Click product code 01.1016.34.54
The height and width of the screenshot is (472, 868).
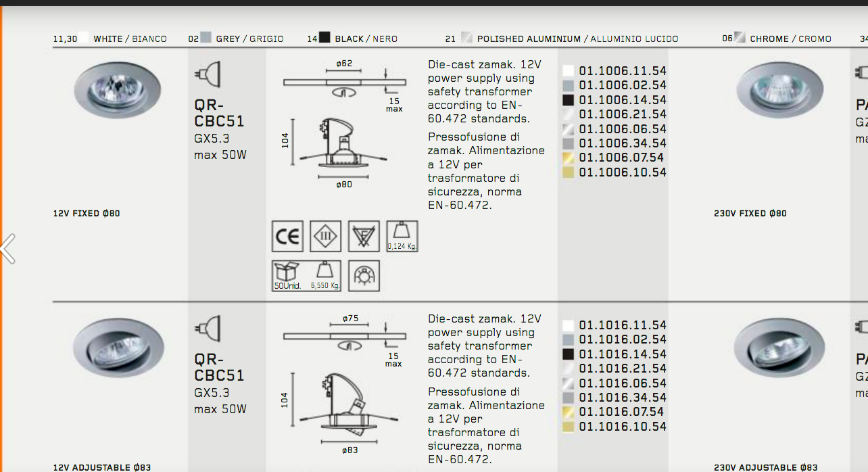pyautogui.click(x=623, y=398)
